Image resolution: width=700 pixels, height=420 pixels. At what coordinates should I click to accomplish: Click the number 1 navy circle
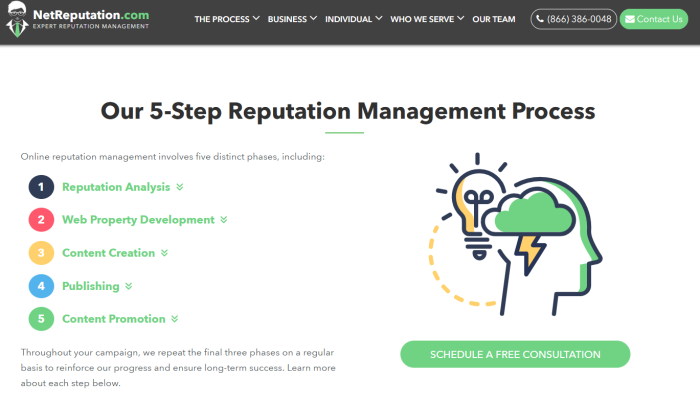41,187
